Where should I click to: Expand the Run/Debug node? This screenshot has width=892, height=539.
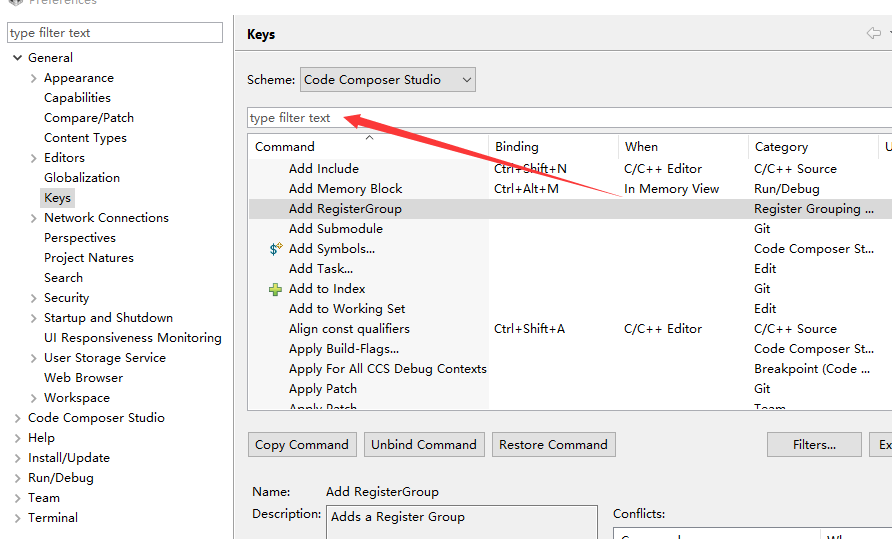click(18, 478)
